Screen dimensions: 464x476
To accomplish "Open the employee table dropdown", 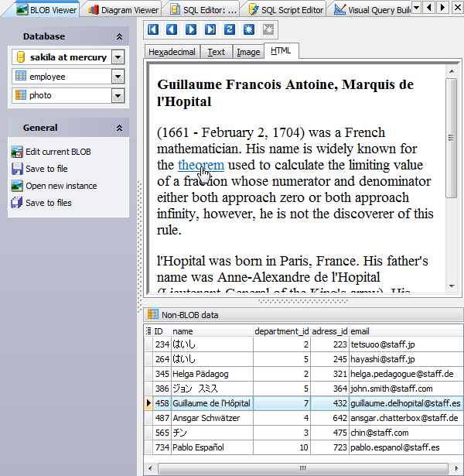I will (x=118, y=77).
